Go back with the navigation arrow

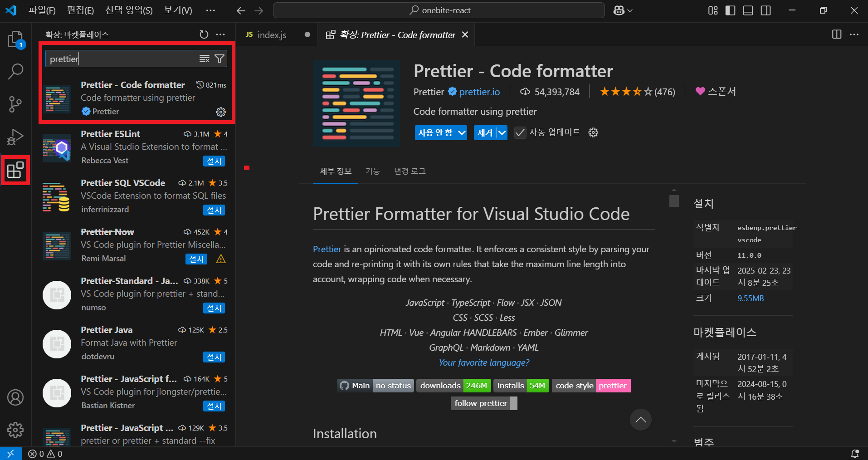tap(241, 10)
